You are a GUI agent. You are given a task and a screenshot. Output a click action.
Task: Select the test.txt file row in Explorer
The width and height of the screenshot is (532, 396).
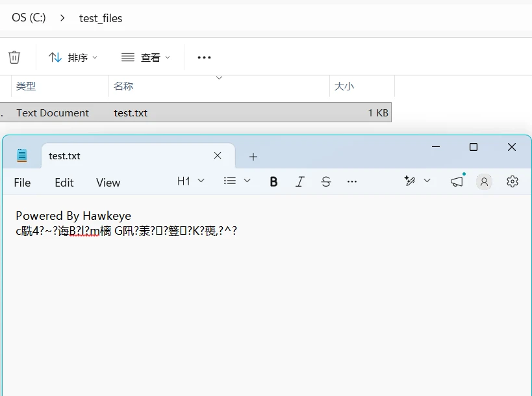196,112
